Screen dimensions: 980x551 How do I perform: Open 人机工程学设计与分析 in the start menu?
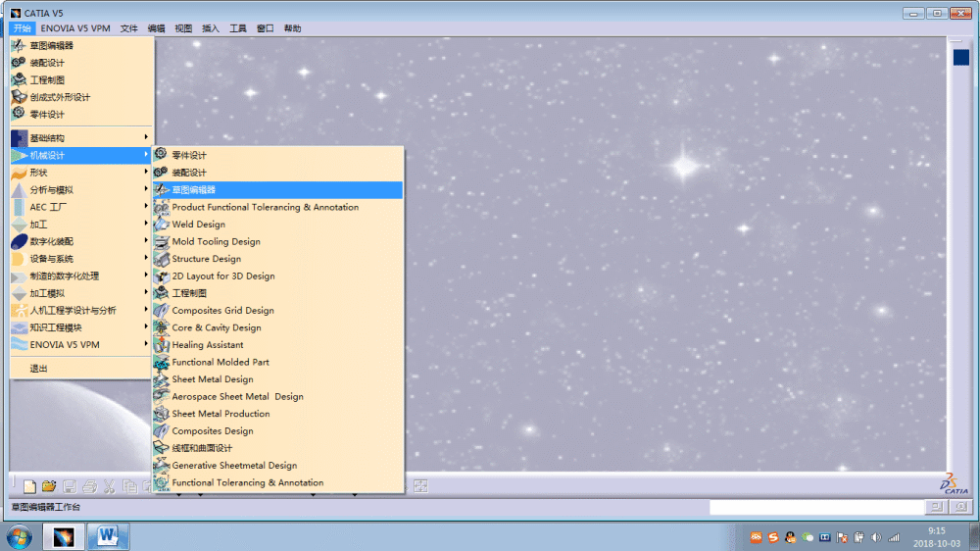tap(81, 310)
